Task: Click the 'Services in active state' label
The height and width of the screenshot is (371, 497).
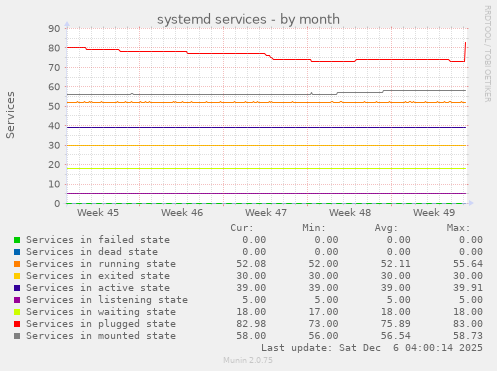Action: (x=98, y=288)
